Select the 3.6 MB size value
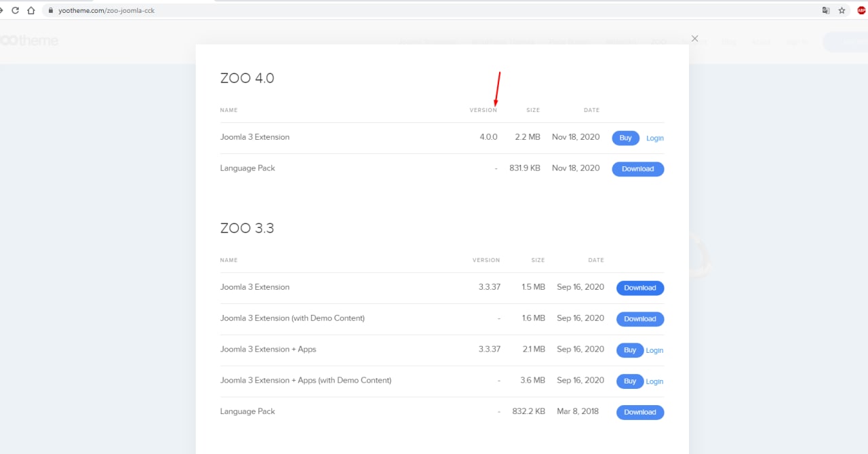Screen dimensions: 868x454 click(533, 381)
